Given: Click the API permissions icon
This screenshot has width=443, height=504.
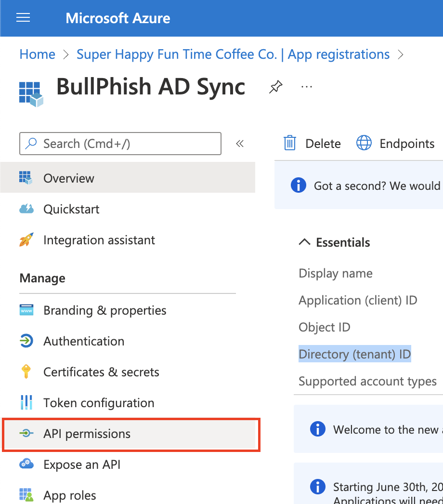Looking at the screenshot, I should [x=26, y=433].
